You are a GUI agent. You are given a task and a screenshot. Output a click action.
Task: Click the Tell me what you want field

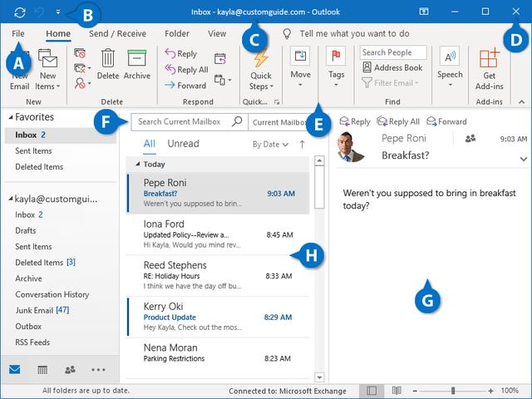[355, 33]
